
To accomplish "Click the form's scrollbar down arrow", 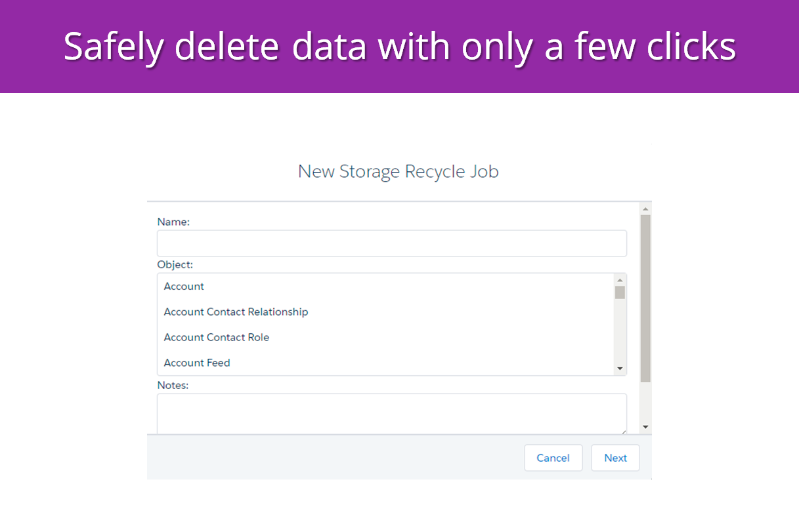I will (645, 427).
